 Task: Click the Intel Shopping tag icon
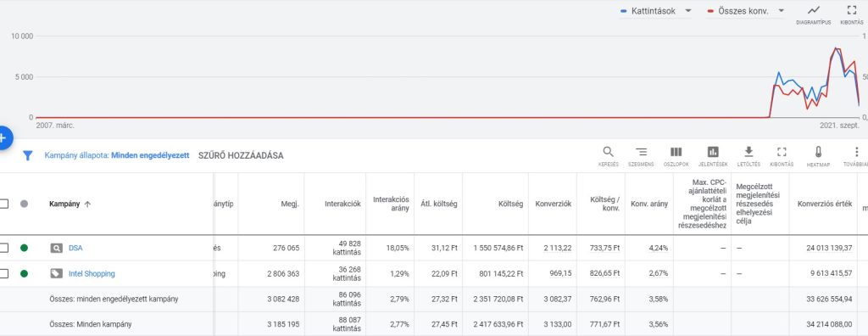[57, 273]
